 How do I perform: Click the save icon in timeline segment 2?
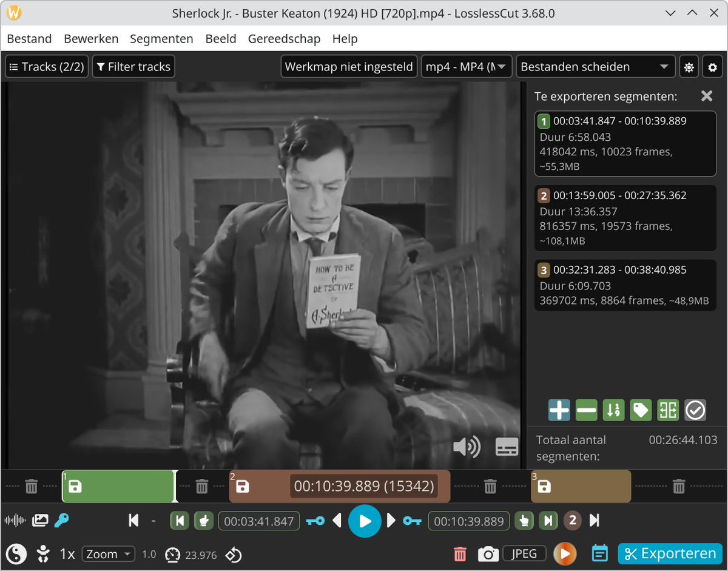click(x=243, y=486)
